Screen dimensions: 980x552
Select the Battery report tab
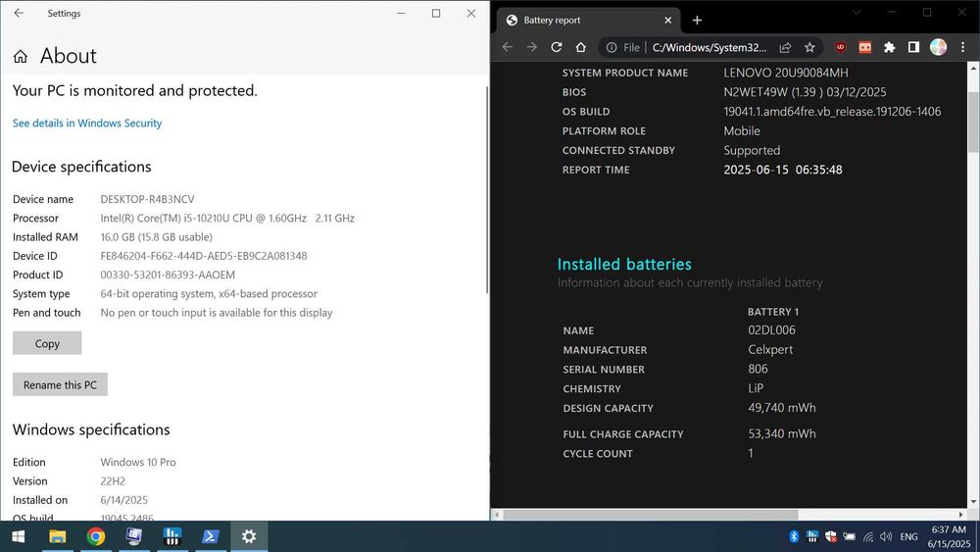click(x=588, y=20)
